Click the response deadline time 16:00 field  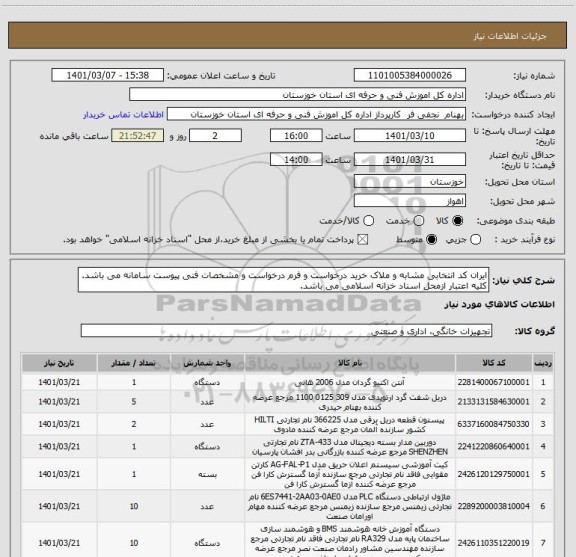coord(296,136)
